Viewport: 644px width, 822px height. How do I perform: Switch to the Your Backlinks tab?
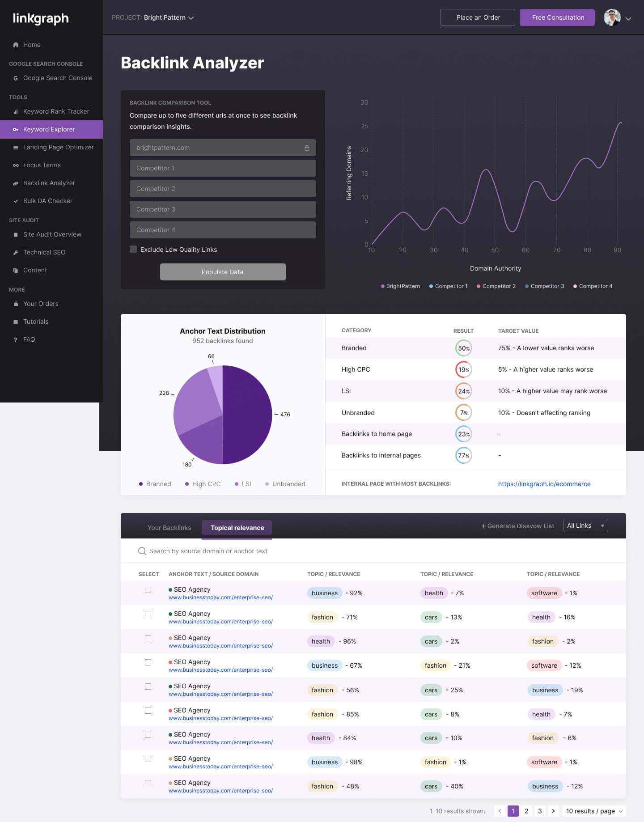point(169,528)
